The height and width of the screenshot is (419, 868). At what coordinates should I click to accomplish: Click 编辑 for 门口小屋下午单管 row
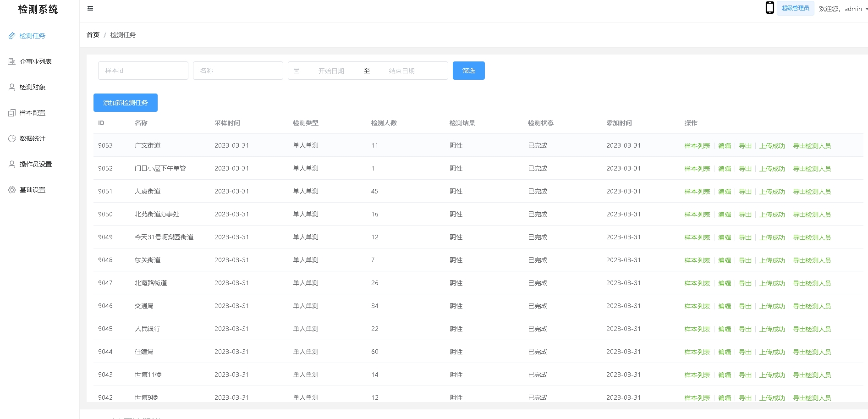pos(725,169)
